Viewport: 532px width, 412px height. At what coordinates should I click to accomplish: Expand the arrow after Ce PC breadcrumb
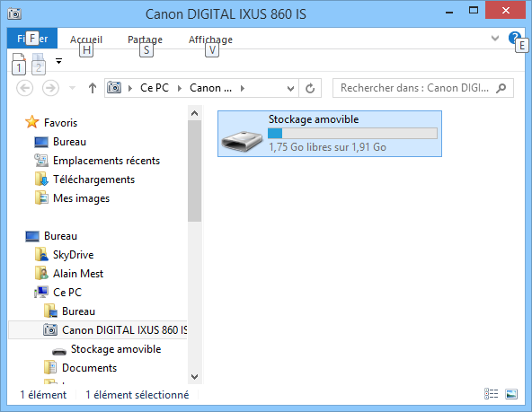tap(180, 89)
